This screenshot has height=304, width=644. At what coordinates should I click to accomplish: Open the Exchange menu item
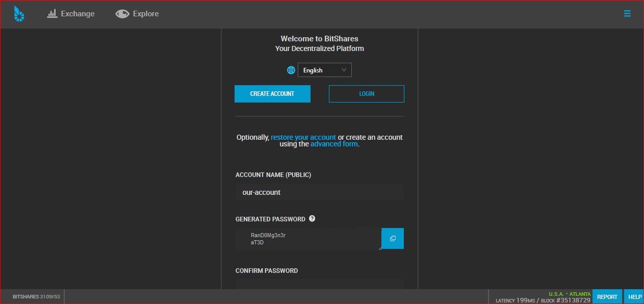tap(71, 14)
